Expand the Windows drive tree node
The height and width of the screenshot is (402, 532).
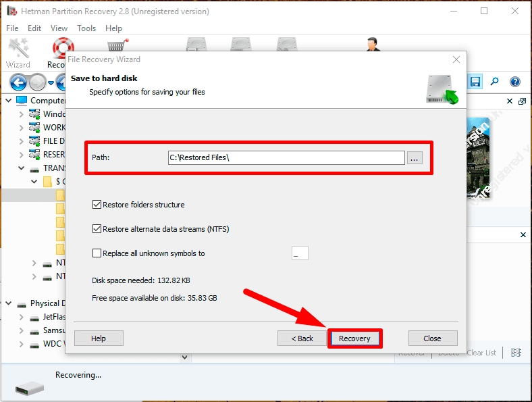click(x=22, y=114)
